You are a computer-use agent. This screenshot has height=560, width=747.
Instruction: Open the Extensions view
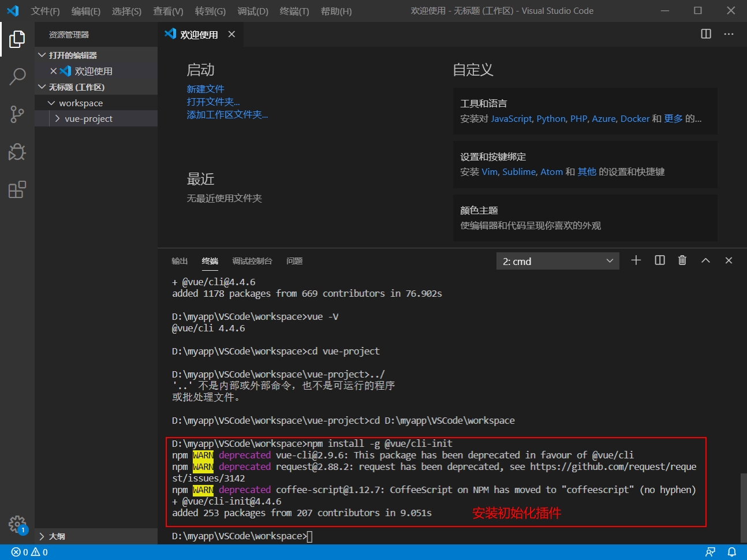pos(17,189)
